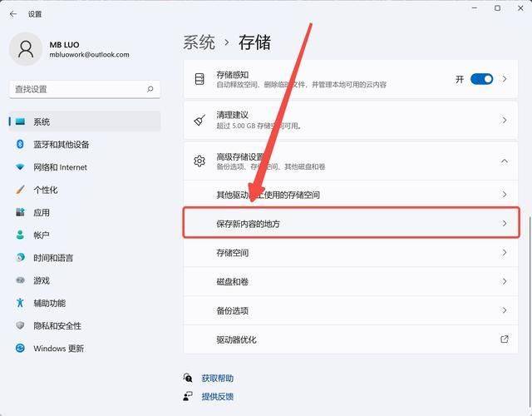Click the Windows 更新 sync icon
The height and width of the screenshot is (416, 532).
click(20, 348)
